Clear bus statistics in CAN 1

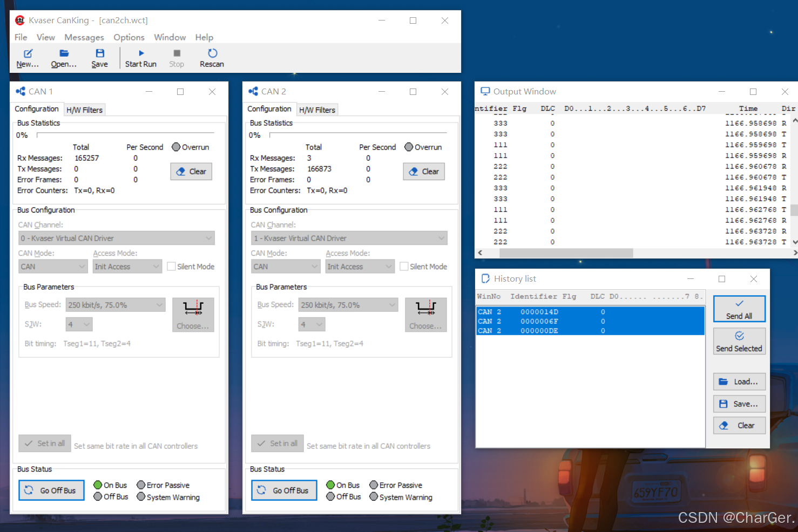[191, 172]
